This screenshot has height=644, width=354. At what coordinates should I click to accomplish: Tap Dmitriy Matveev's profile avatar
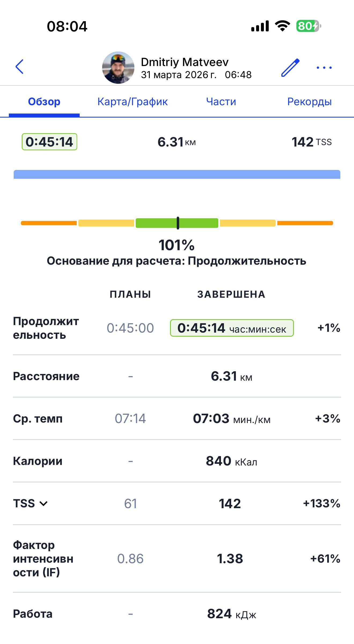[x=118, y=67]
